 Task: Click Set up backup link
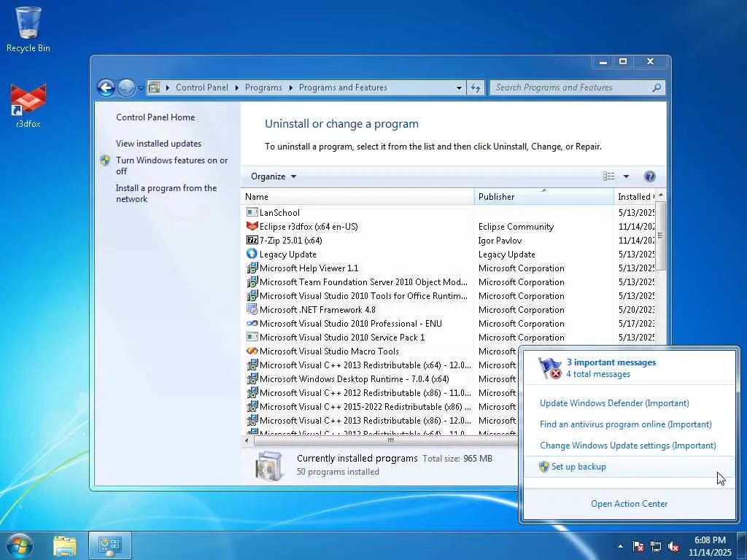pos(578,467)
